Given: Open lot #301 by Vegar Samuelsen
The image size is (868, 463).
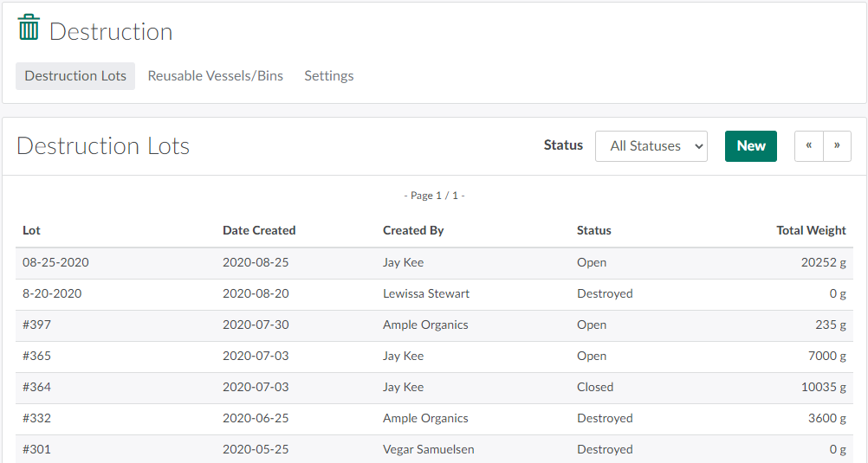Looking at the screenshot, I should pyautogui.click(x=36, y=449).
